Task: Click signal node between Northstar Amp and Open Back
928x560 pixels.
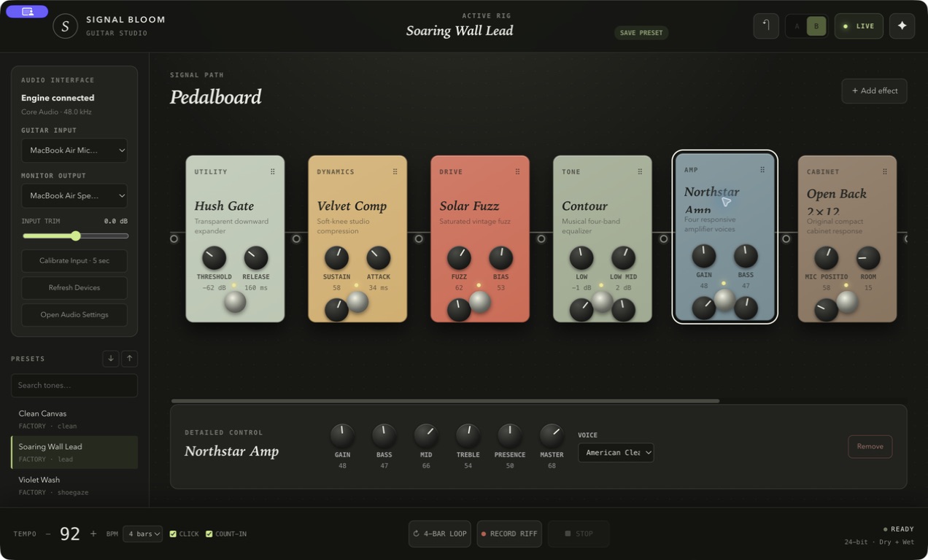Action: [786, 238]
